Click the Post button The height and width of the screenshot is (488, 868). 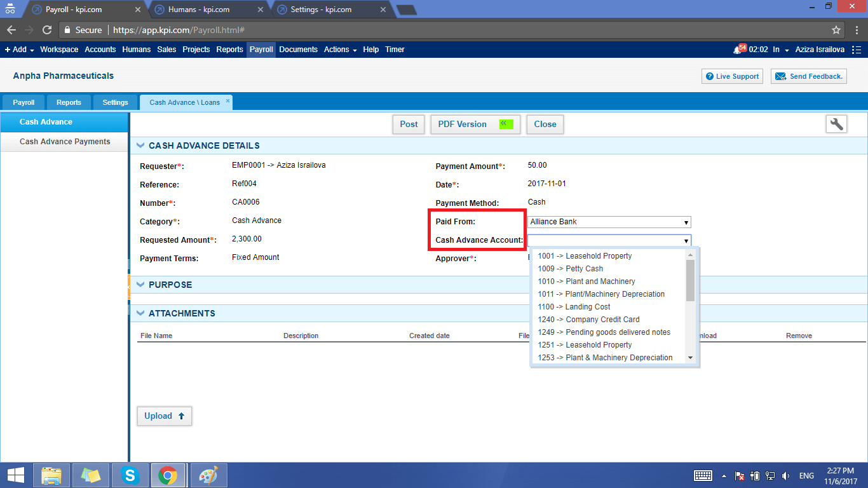tap(409, 125)
